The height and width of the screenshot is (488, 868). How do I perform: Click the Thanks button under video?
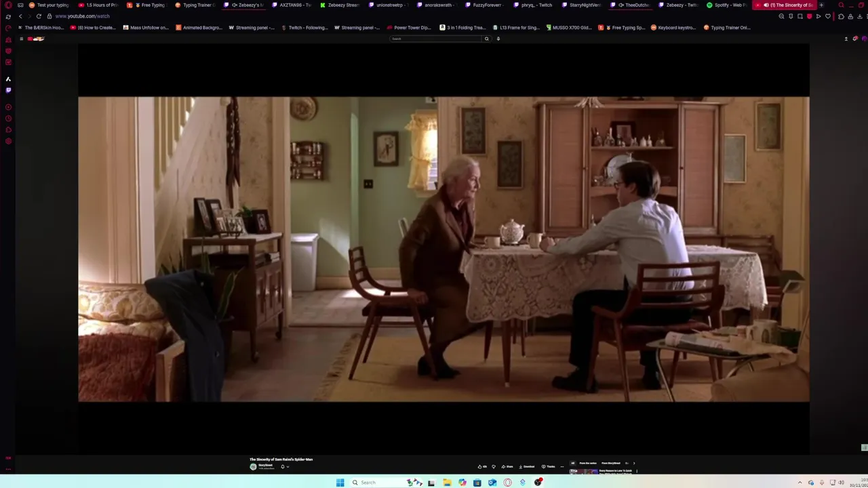(549, 467)
